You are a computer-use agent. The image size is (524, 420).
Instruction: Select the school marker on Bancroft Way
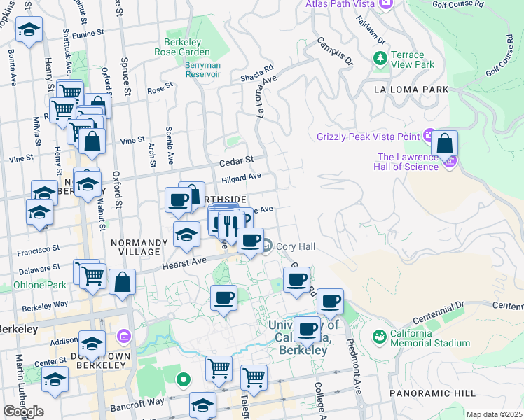(202, 405)
